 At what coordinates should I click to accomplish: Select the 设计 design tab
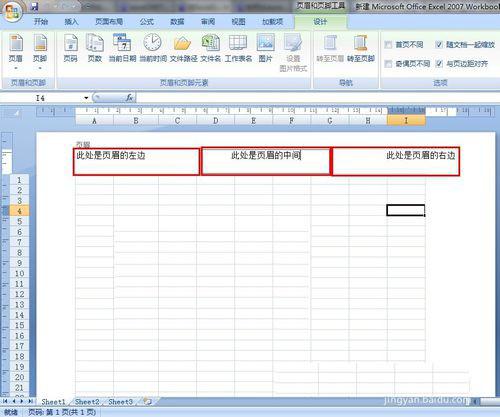click(x=320, y=22)
